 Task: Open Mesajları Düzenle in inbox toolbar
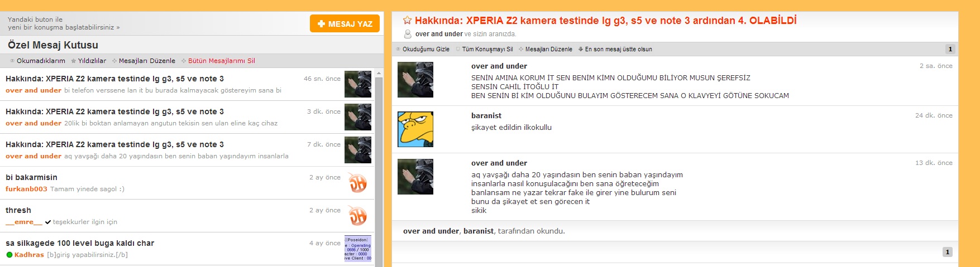tap(144, 61)
